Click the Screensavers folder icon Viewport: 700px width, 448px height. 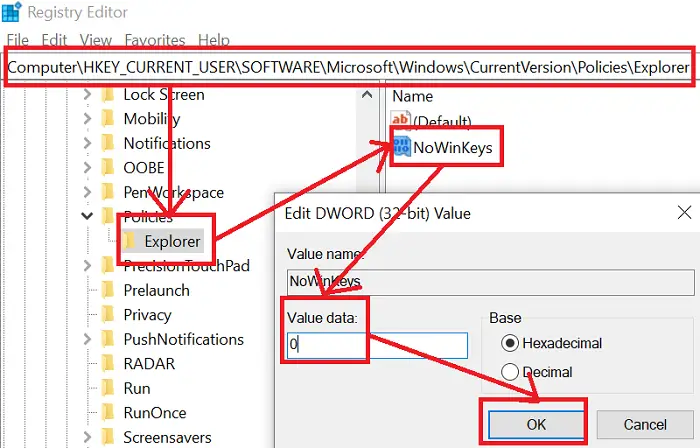pos(108,438)
